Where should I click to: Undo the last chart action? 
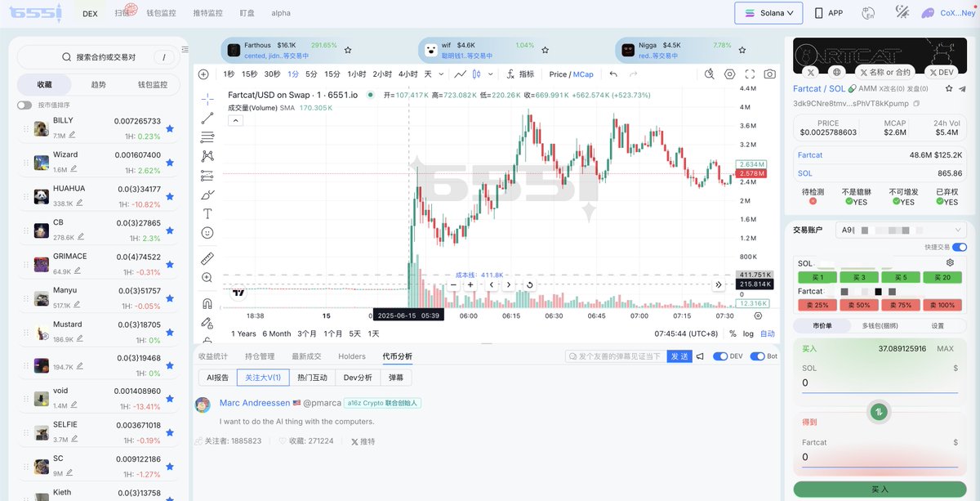pyautogui.click(x=613, y=74)
